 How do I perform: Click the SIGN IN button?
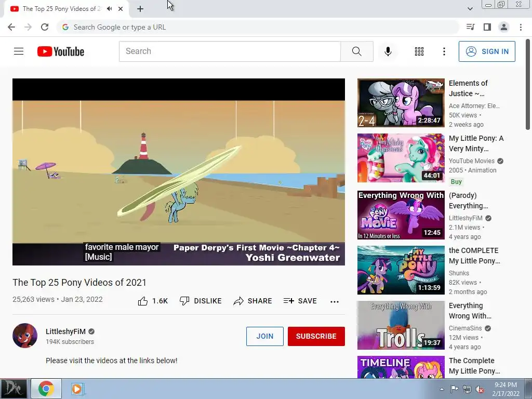[x=487, y=51]
